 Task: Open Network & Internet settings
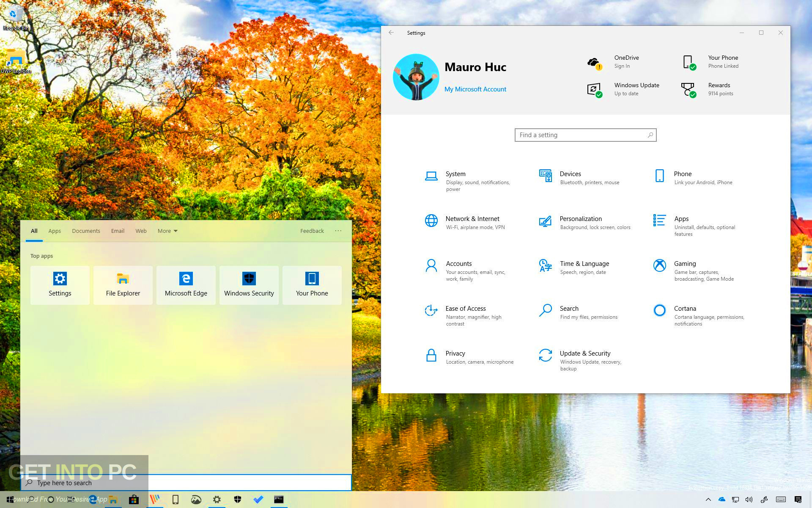point(465,223)
